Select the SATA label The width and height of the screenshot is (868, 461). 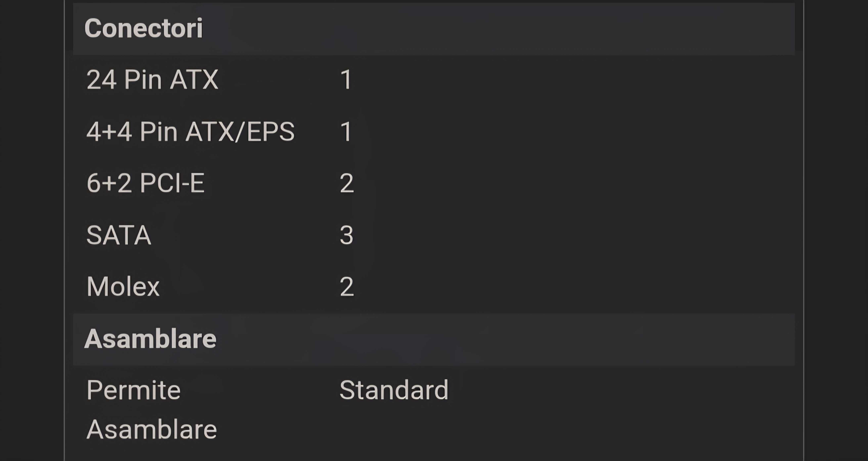tap(119, 235)
